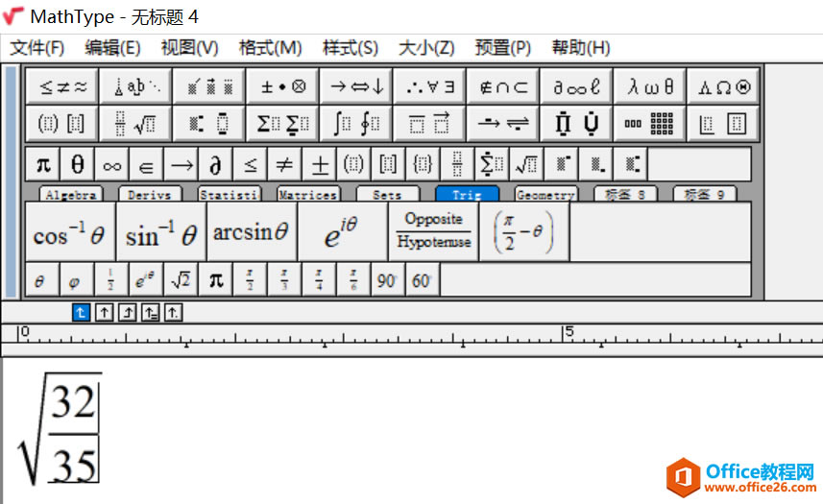Insert the element-of symbol (∈)

pyautogui.click(x=146, y=165)
